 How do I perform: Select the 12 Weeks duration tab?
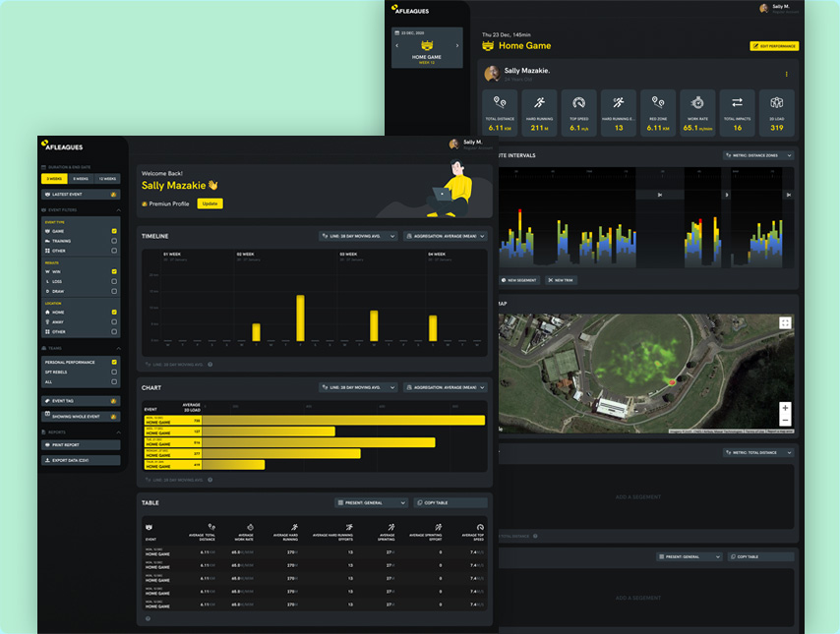[107, 179]
